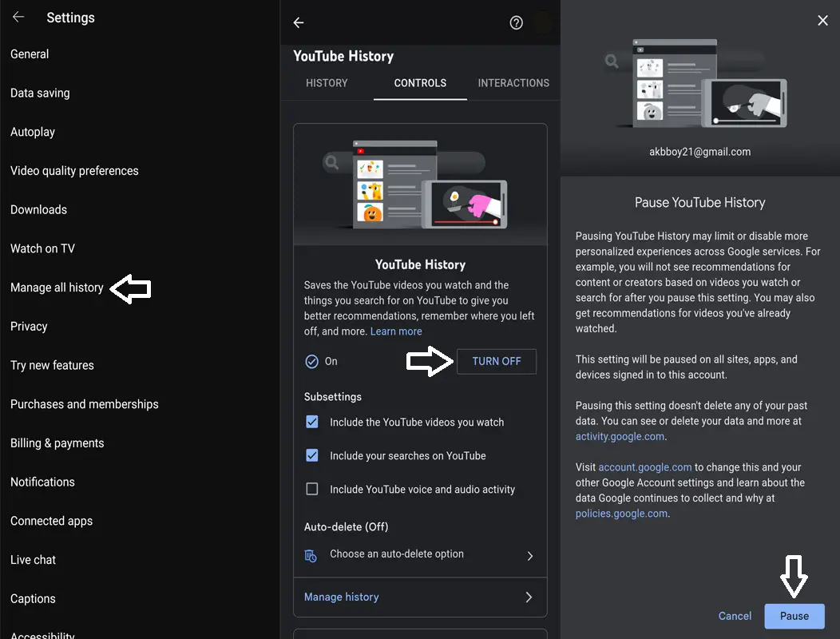Tap back arrow in YouTube History panel
Image resolution: width=840 pixels, height=639 pixels.
pos(299,22)
